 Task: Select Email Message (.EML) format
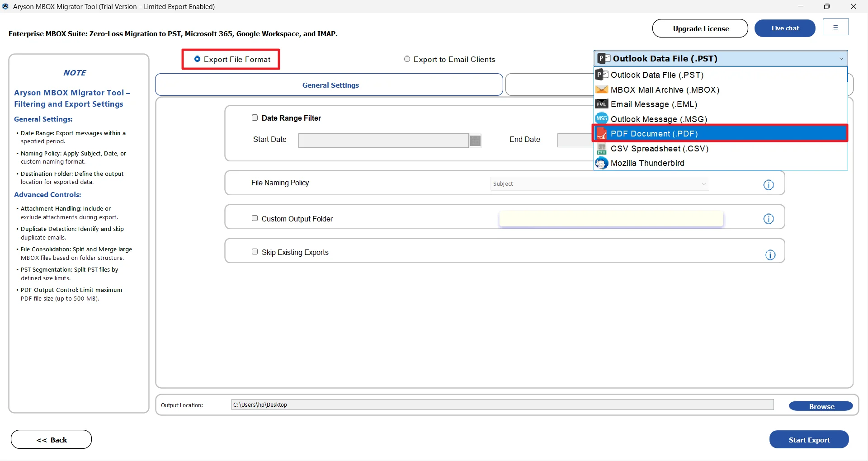(x=720, y=104)
